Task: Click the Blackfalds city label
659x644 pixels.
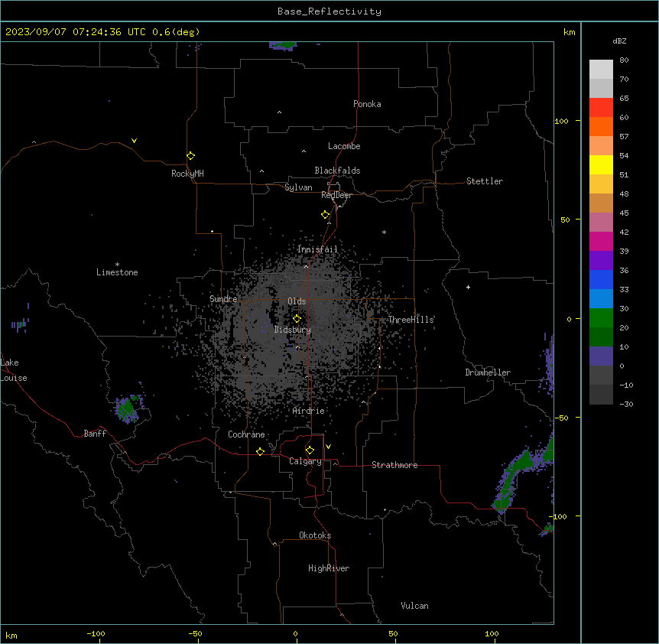Action: coord(337,171)
